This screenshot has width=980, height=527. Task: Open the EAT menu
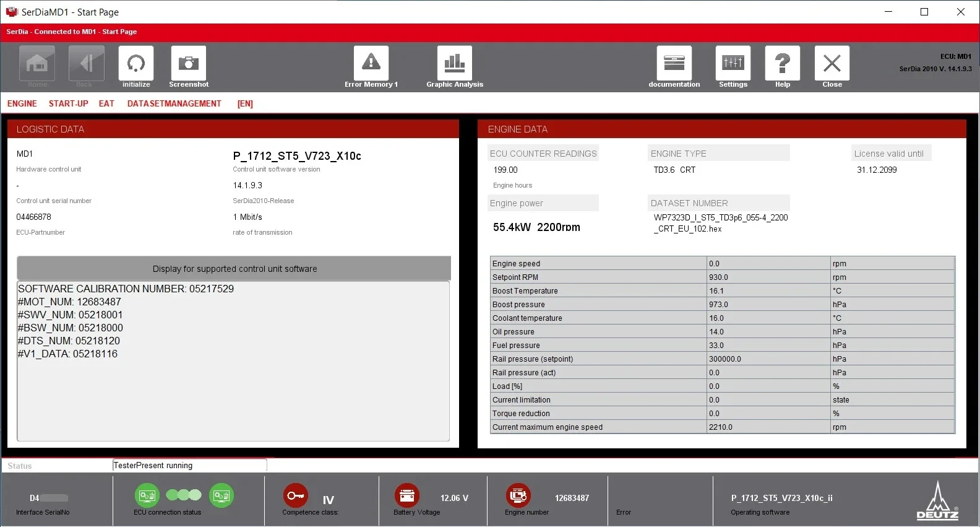(106, 103)
